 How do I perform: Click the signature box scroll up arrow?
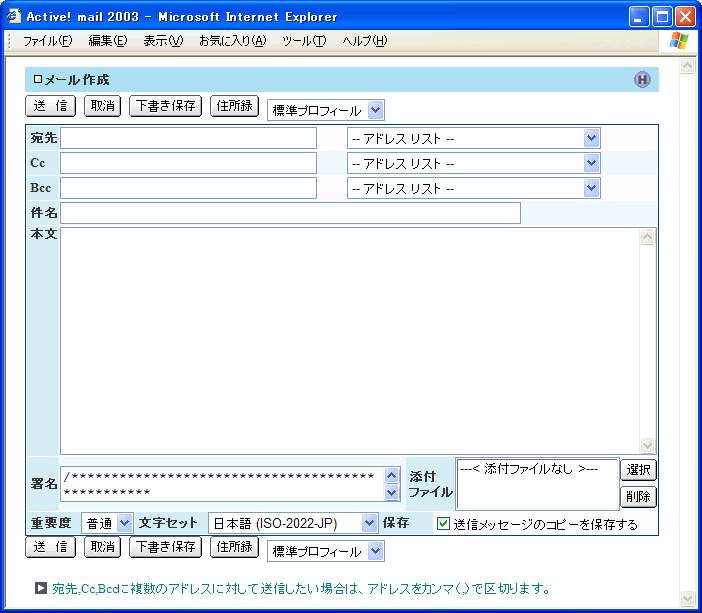pyautogui.click(x=392, y=476)
